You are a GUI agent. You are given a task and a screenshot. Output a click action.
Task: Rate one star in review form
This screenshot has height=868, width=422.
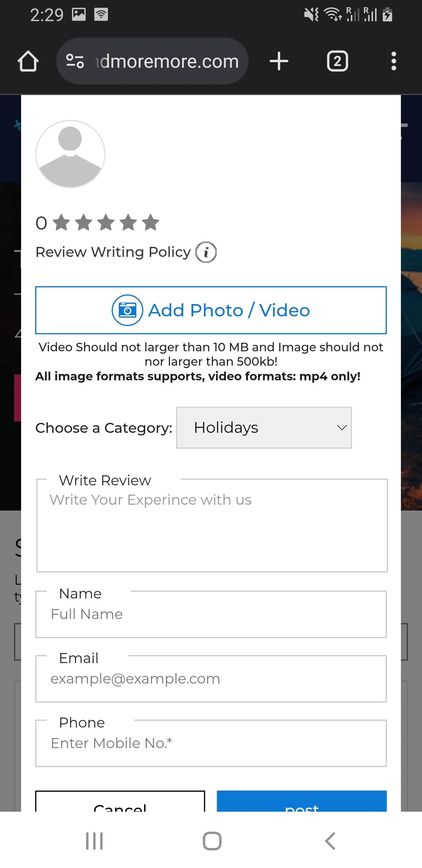coord(62,223)
